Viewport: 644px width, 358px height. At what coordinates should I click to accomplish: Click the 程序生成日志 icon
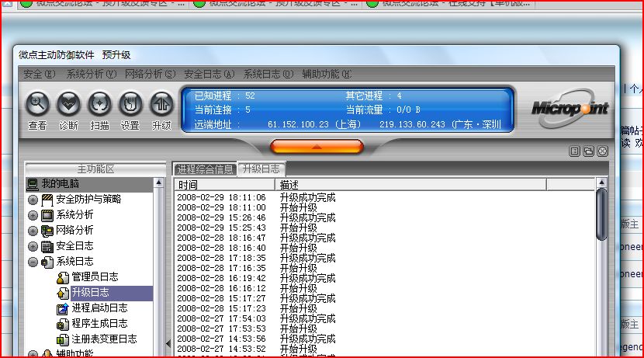(62, 325)
